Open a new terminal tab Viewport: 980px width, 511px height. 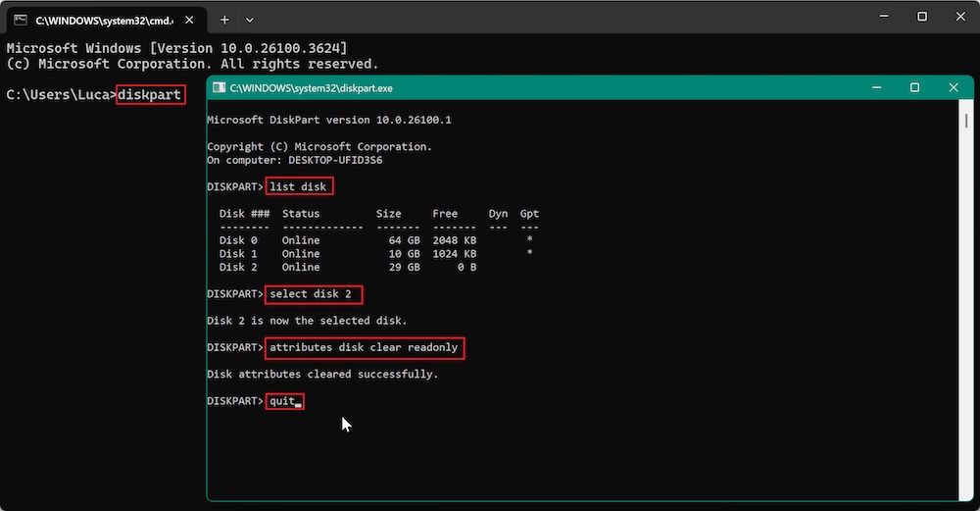(224, 19)
